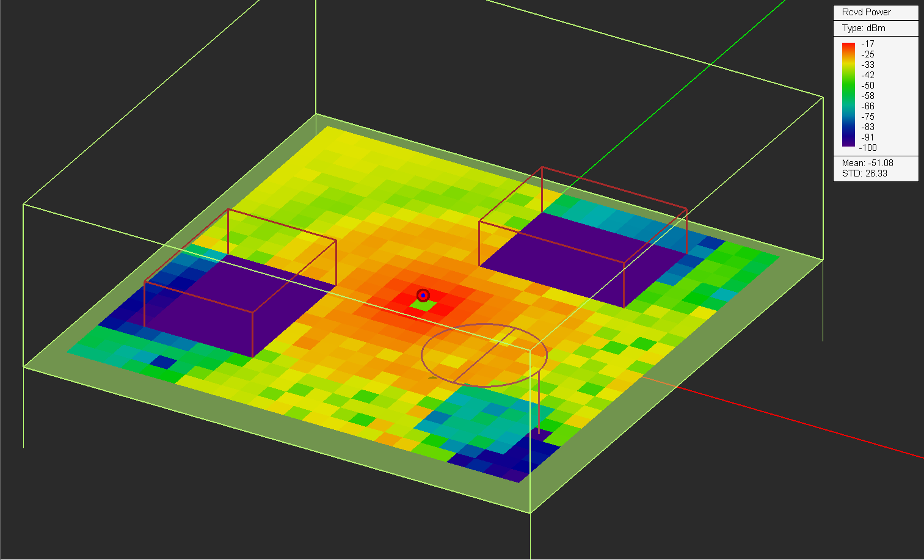The height and width of the screenshot is (560, 924).
Task: Select the left purple building block
Action: point(240,284)
